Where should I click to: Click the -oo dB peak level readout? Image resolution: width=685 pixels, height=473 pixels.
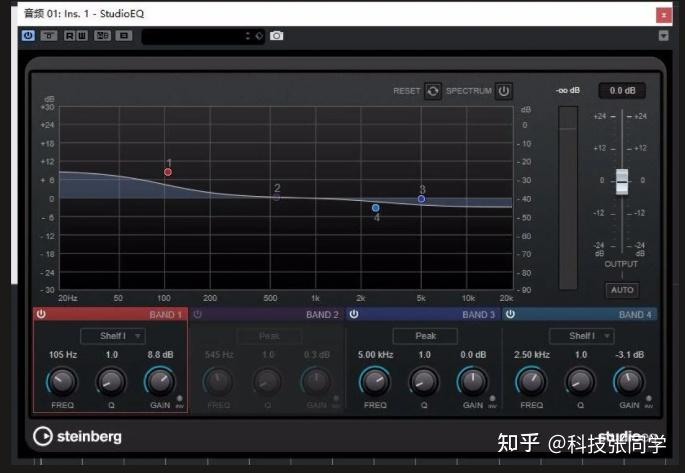click(x=568, y=90)
